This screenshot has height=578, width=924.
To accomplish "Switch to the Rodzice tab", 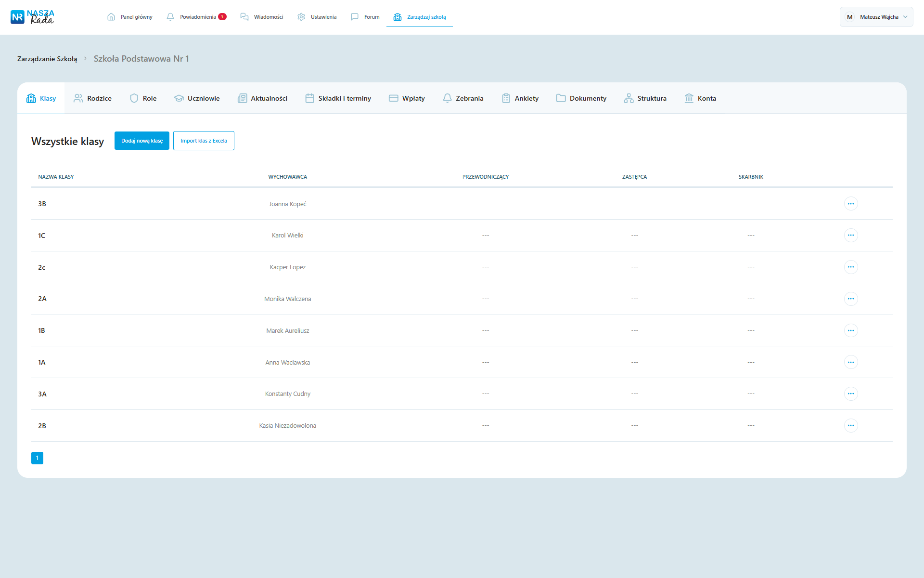I will 92,98.
